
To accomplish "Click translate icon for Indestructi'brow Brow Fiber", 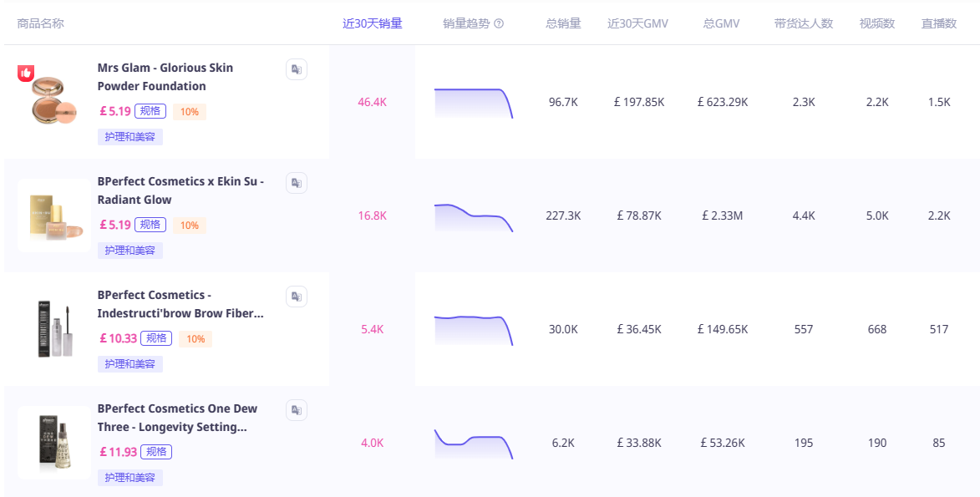I will point(296,297).
